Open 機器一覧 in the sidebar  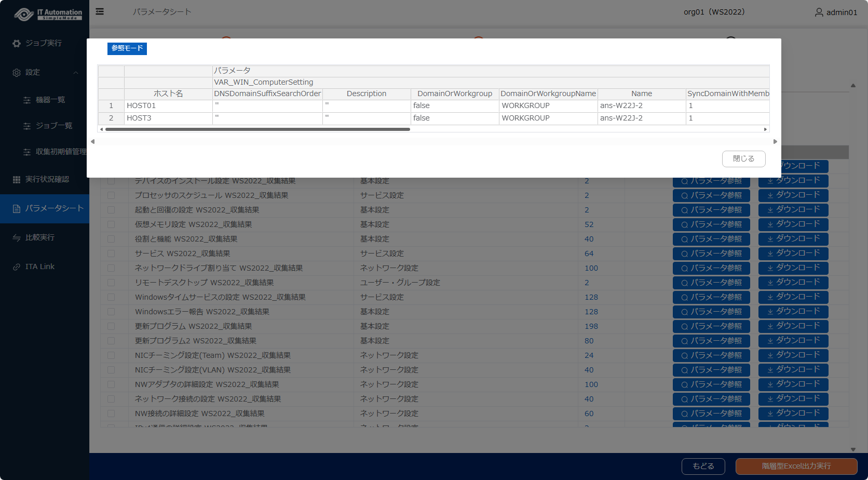point(50,100)
